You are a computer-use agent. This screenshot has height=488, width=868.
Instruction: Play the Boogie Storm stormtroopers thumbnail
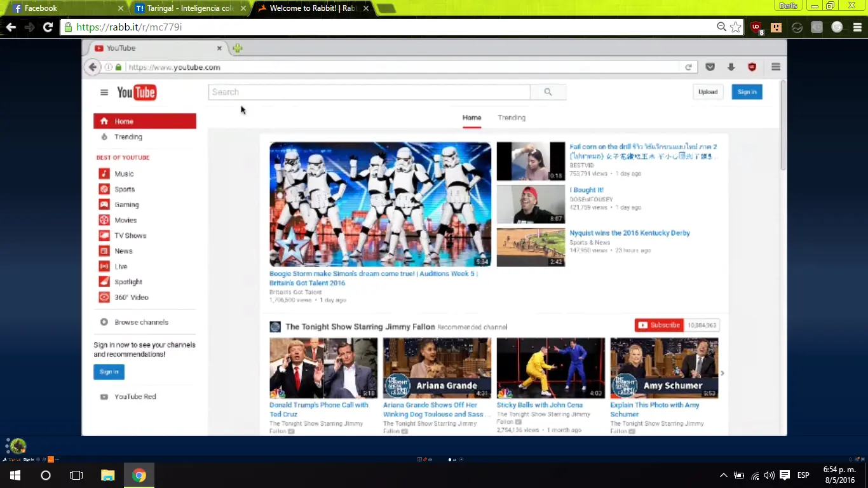point(380,204)
